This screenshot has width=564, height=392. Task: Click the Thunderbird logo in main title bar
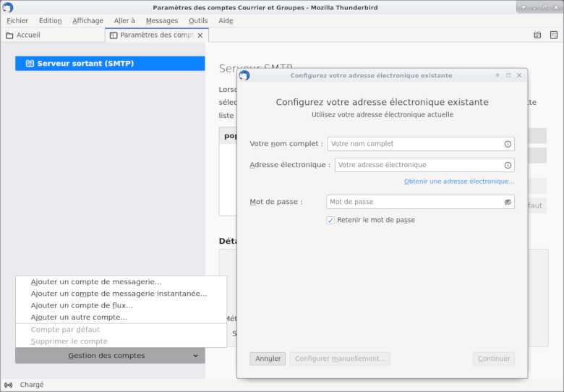coord(7,7)
